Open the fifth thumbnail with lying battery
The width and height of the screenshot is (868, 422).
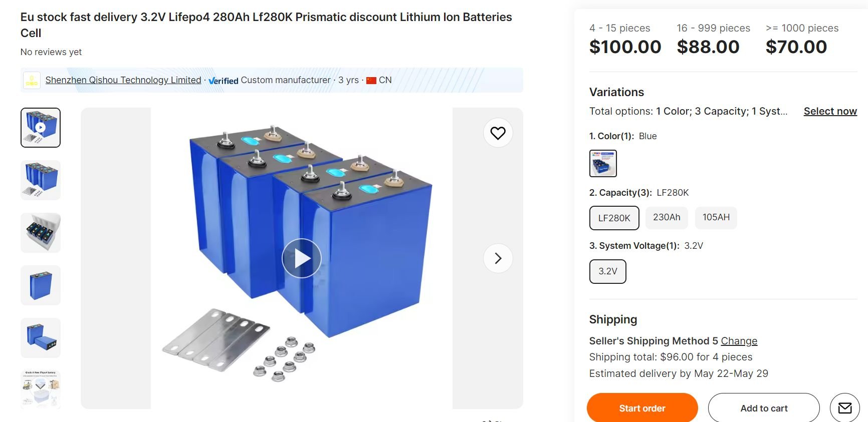[41, 338]
